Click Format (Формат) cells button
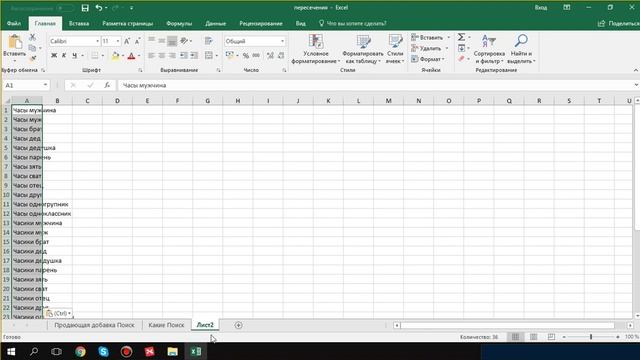Screen dimensions: 640x360 point(428,59)
